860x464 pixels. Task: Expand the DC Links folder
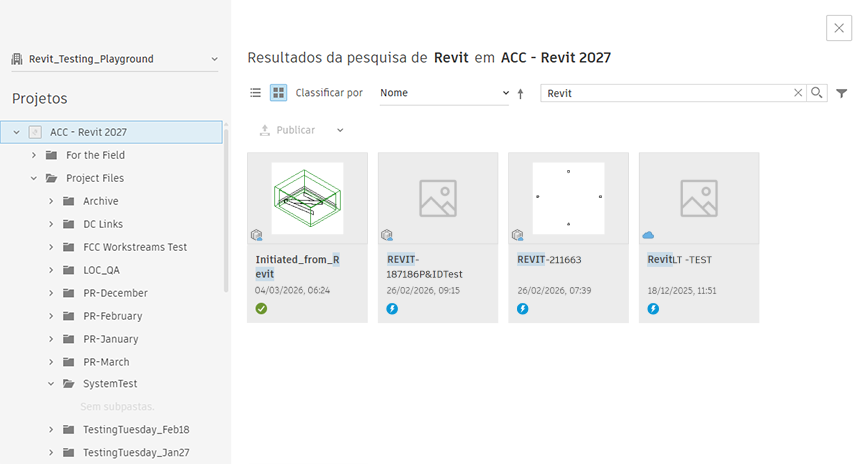[x=51, y=224]
